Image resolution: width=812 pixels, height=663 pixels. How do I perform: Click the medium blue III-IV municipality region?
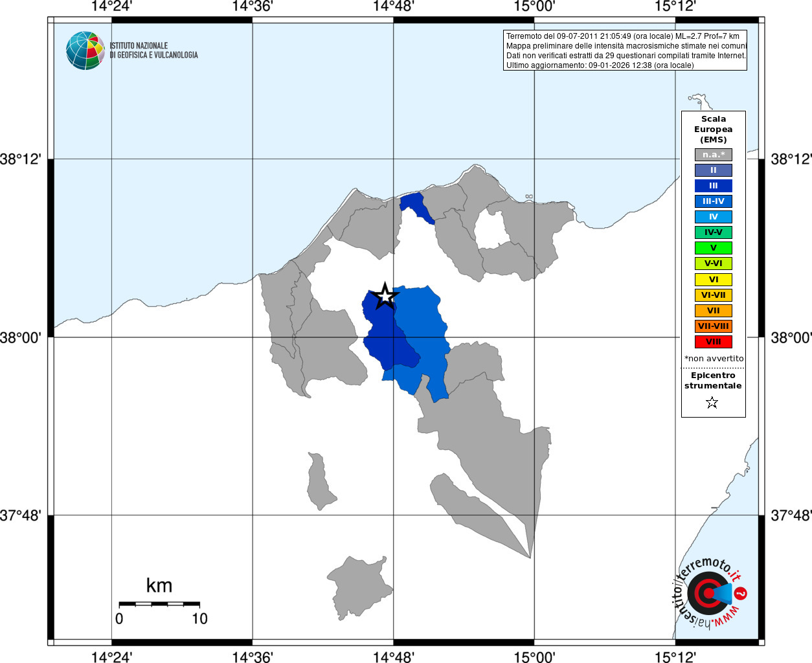point(421,330)
